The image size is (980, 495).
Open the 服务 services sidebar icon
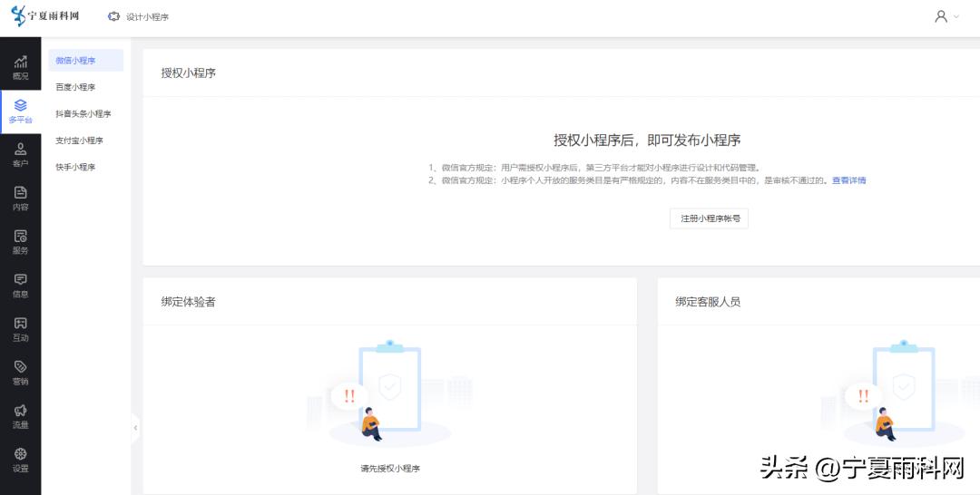click(x=20, y=242)
